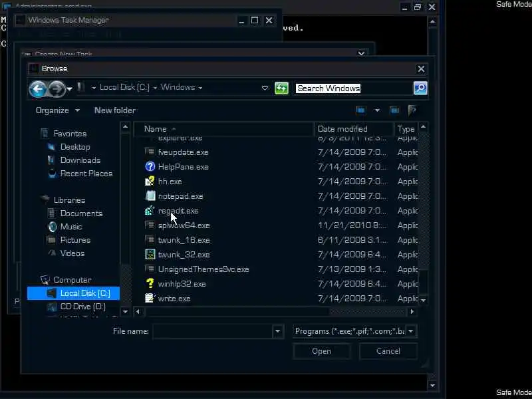Open the view options dropdown arrow
The image size is (532, 399).
377,110
